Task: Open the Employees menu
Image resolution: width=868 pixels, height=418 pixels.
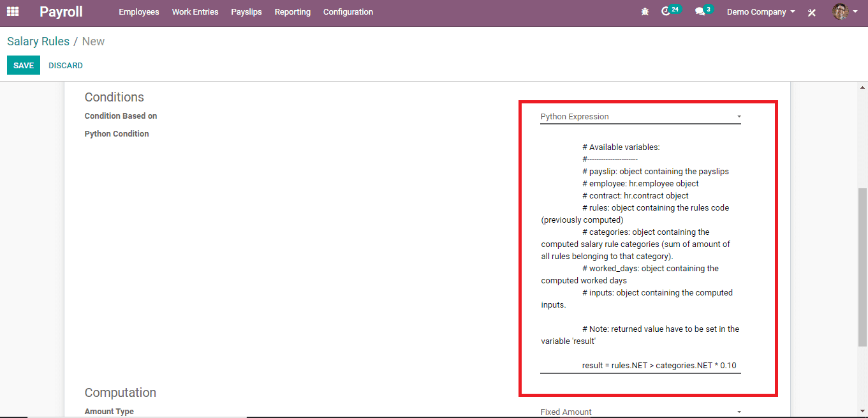Action: pyautogui.click(x=139, y=11)
